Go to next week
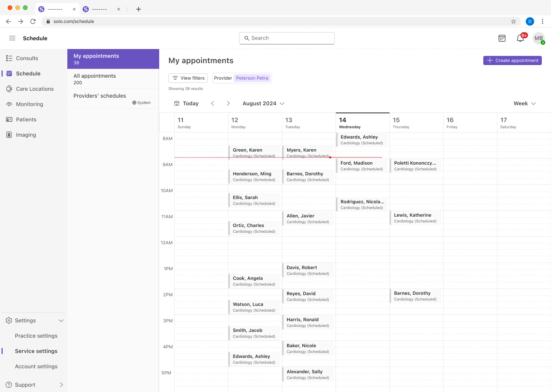551x392 pixels. coord(228,103)
